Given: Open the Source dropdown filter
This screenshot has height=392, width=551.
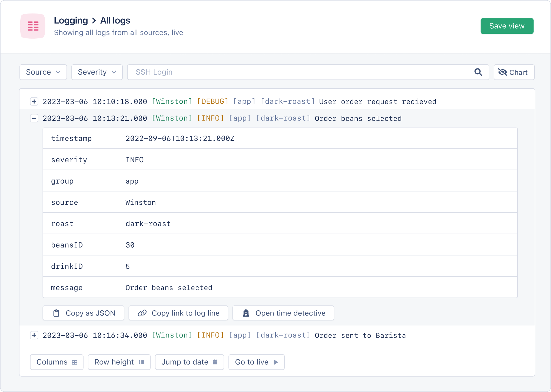Looking at the screenshot, I should (43, 72).
